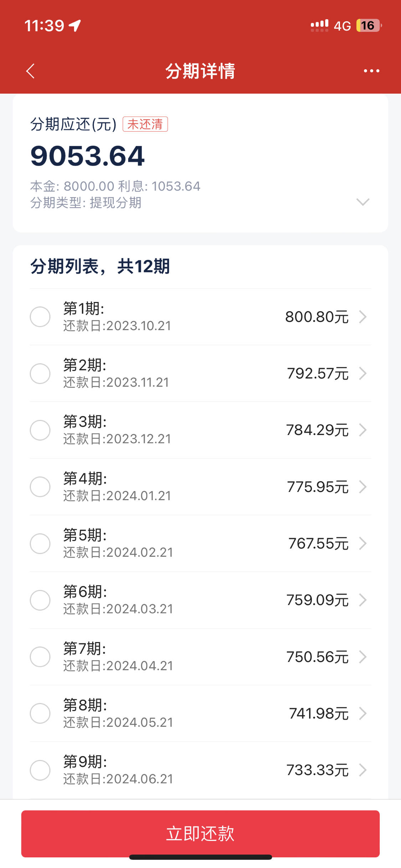Expand installment summary with down chevron
This screenshot has height=868, width=401.
(x=363, y=202)
